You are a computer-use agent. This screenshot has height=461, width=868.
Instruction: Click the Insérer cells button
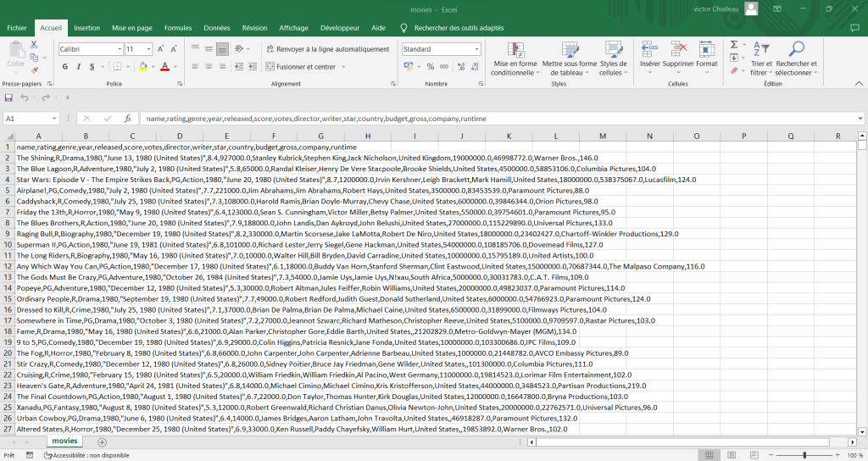[x=650, y=58]
